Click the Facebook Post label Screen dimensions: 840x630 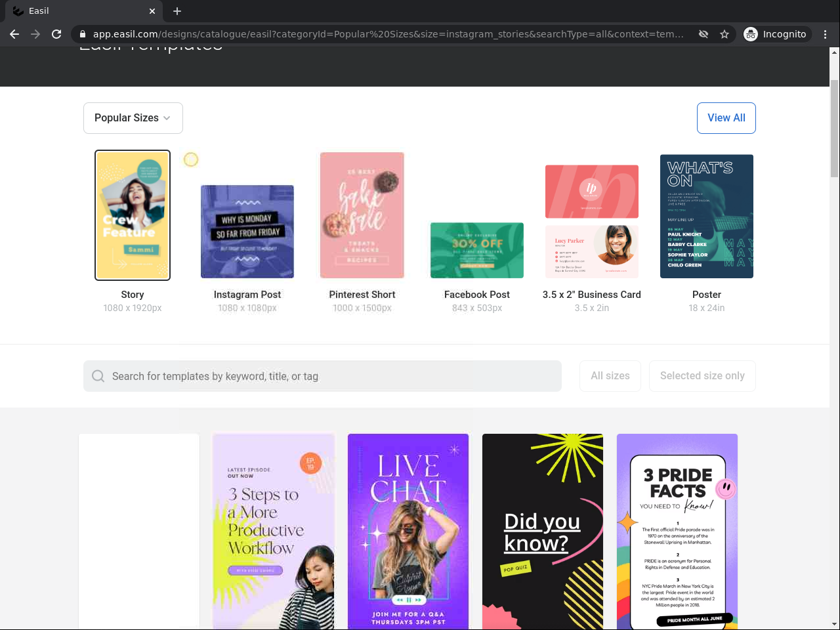[477, 295]
